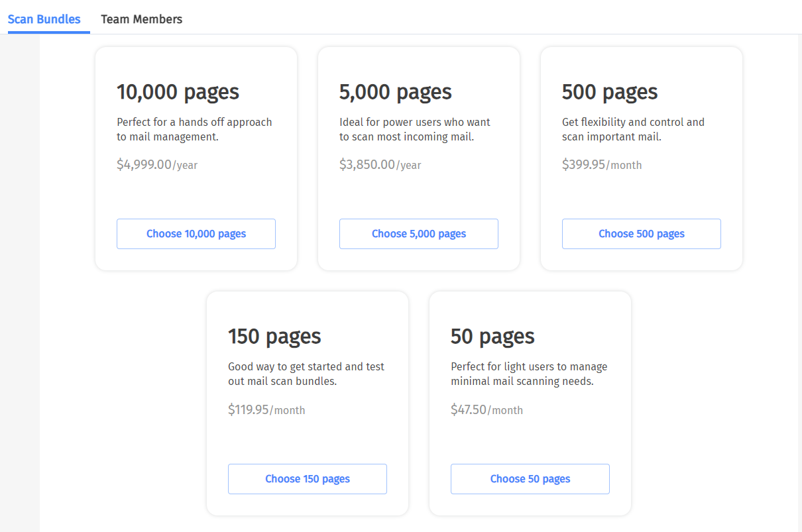This screenshot has height=532, width=802.
Task: Select the Choose 5,000 pages button
Action: (418, 234)
